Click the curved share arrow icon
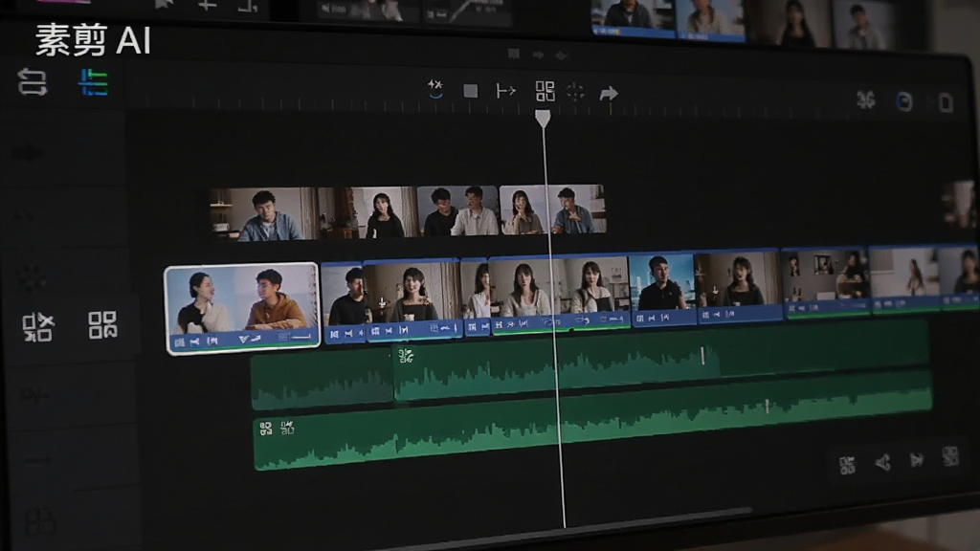Viewport: 980px width, 551px height. coord(609,94)
